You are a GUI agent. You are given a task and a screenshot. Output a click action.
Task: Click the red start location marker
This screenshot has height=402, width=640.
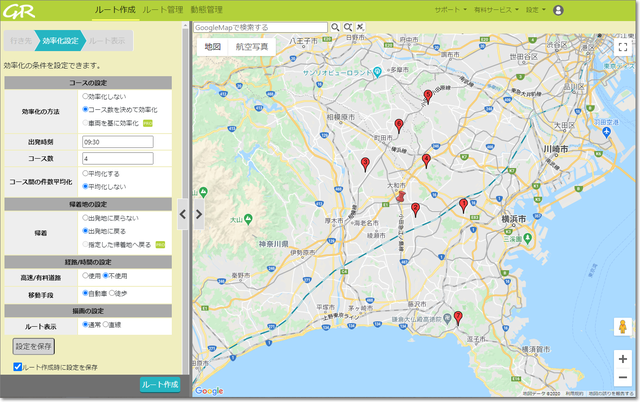[x=401, y=197]
